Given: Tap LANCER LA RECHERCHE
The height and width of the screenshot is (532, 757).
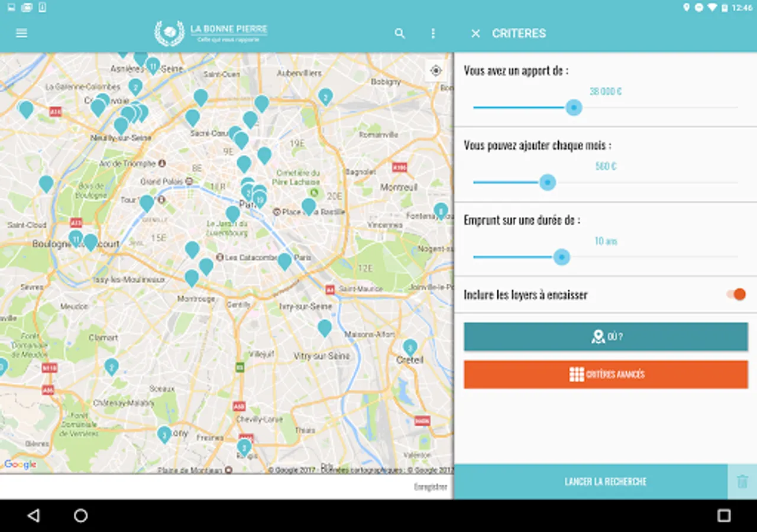Looking at the screenshot, I should coord(590,482).
